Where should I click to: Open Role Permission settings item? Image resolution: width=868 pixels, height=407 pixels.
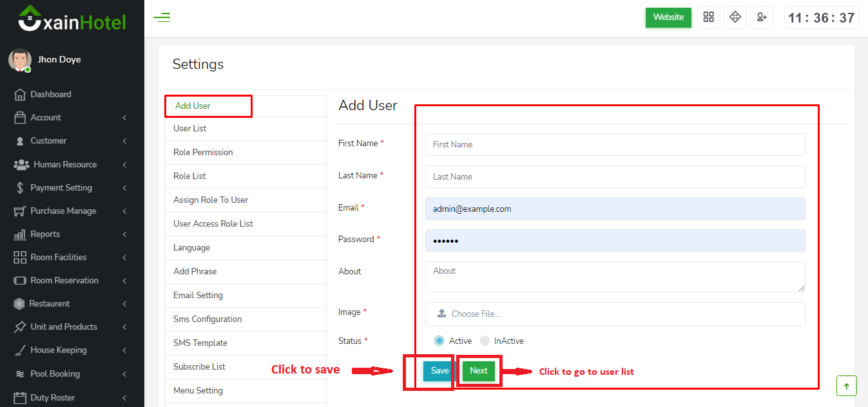[203, 153]
